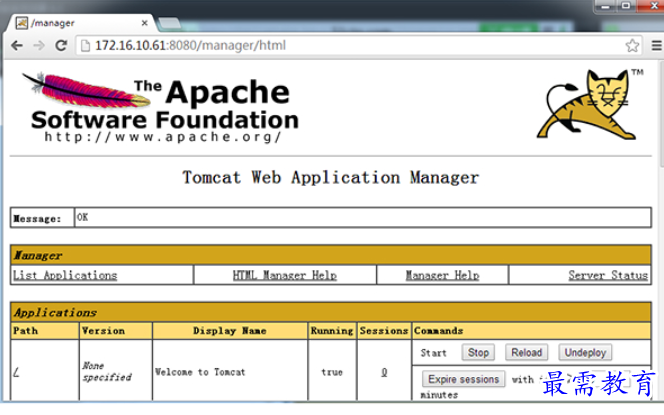Click the Applications section title
The image size is (664, 415).
click(x=55, y=313)
